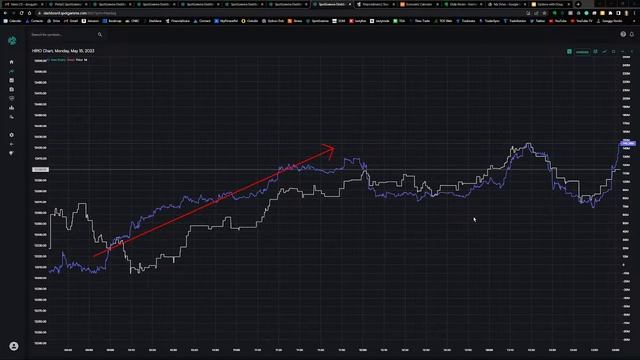640x360 pixels.
Task: Click the green square icon in the chart toolbar
Action: (569, 52)
